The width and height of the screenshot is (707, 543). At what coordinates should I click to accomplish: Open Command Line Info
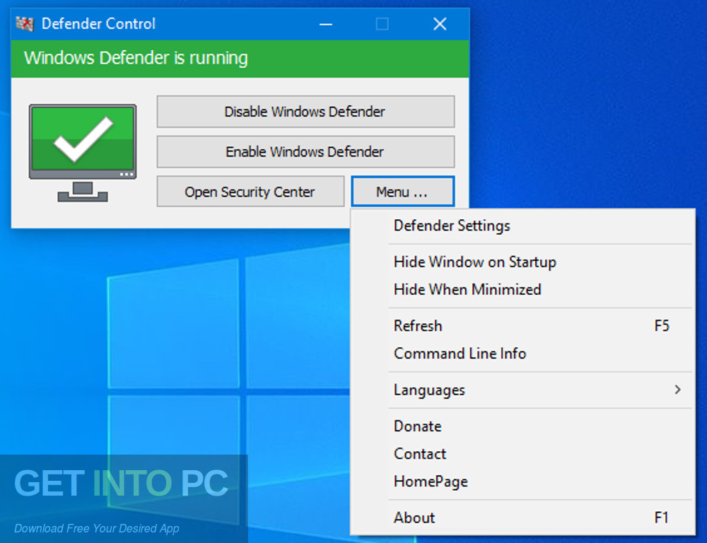tap(523, 353)
